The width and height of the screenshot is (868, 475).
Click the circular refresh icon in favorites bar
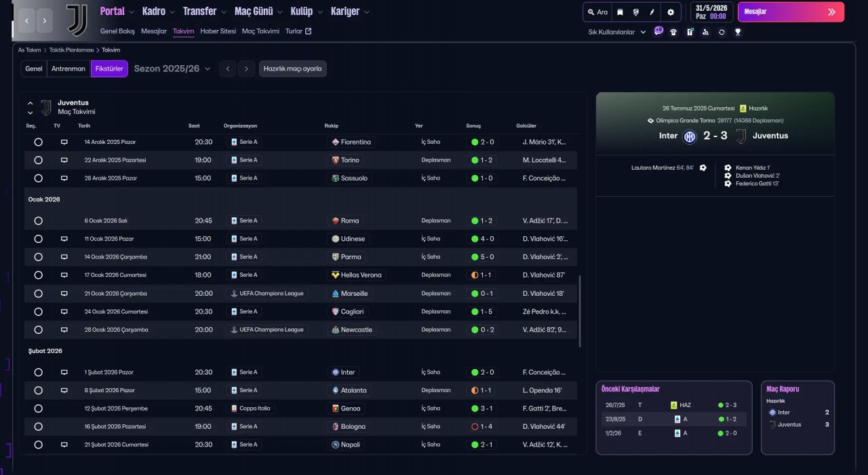[722, 32]
